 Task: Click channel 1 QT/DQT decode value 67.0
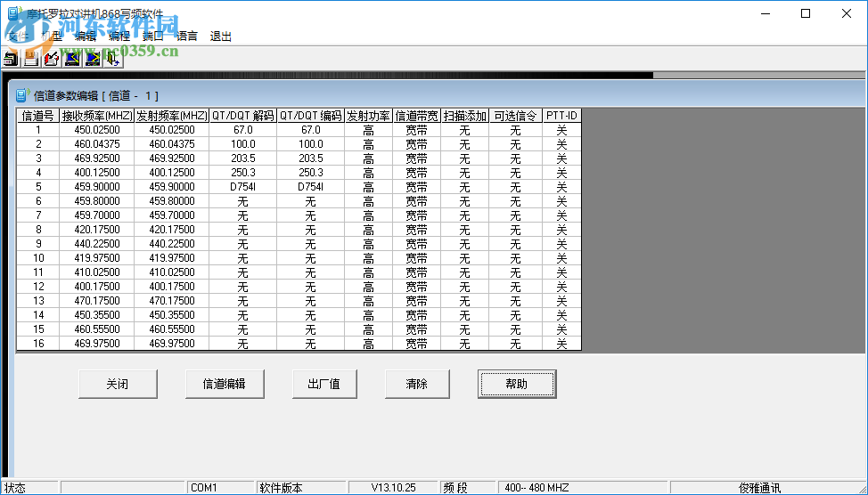pyautogui.click(x=243, y=130)
